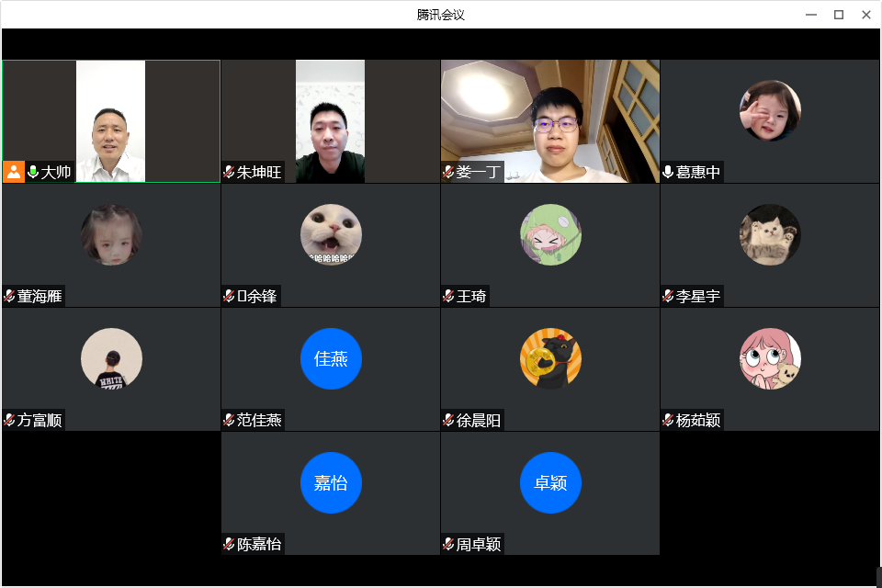Click the green microphone icon next to 大帅
Image resolution: width=882 pixels, height=588 pixels.
coord(33,172)
